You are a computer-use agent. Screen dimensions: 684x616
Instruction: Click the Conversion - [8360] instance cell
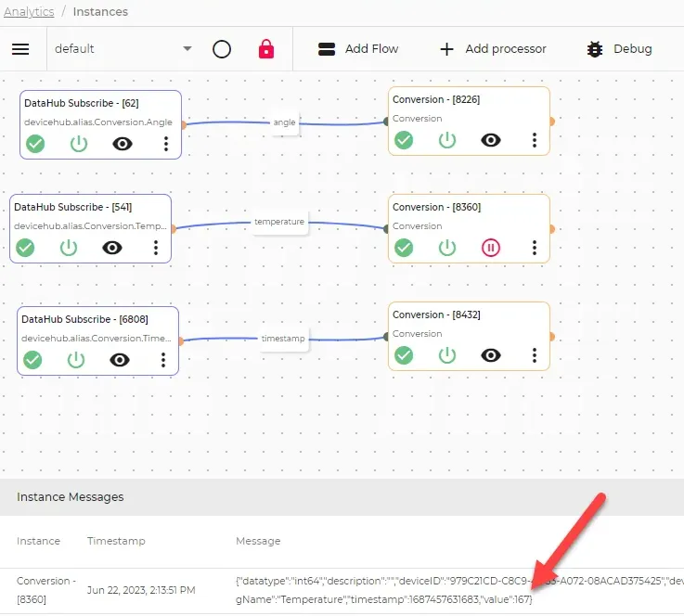(x=46, y=590)
